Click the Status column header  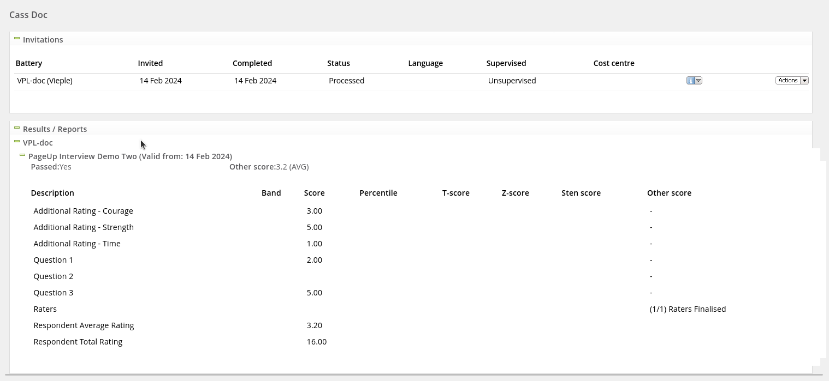coord(338,63)
